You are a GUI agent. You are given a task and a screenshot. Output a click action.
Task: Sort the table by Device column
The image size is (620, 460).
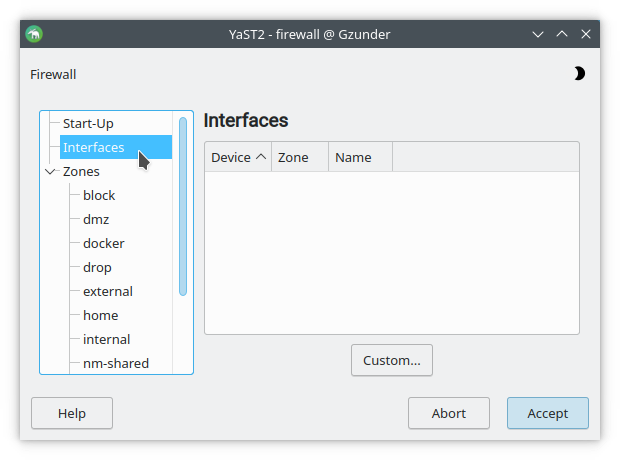[238, 158]
